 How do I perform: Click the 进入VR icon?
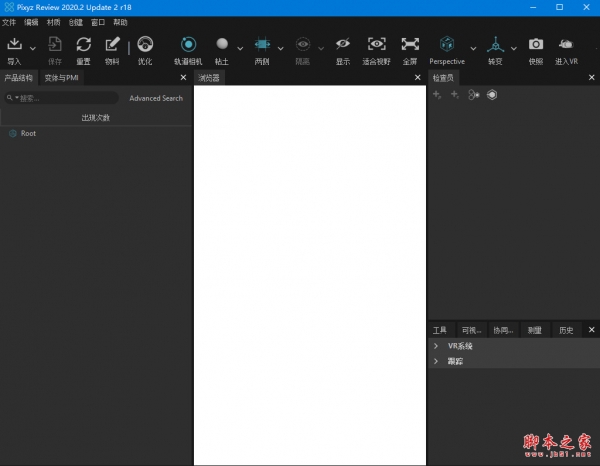[566, 45]
